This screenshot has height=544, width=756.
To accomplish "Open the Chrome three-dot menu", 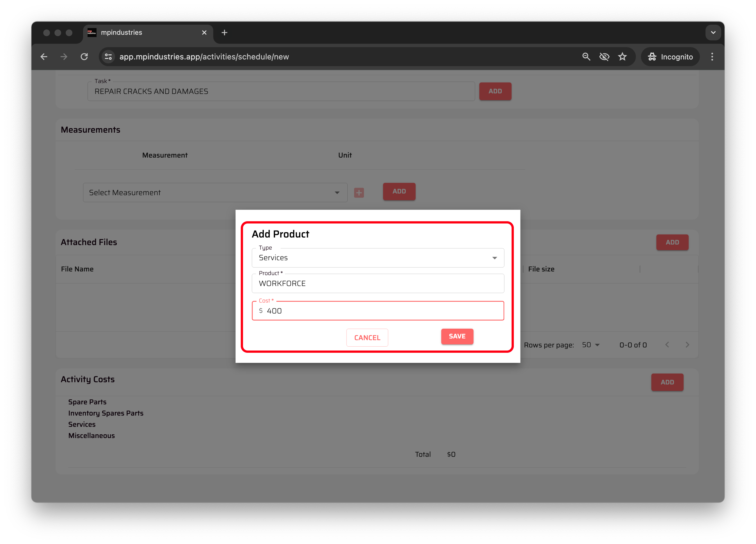I will point(712,57).
